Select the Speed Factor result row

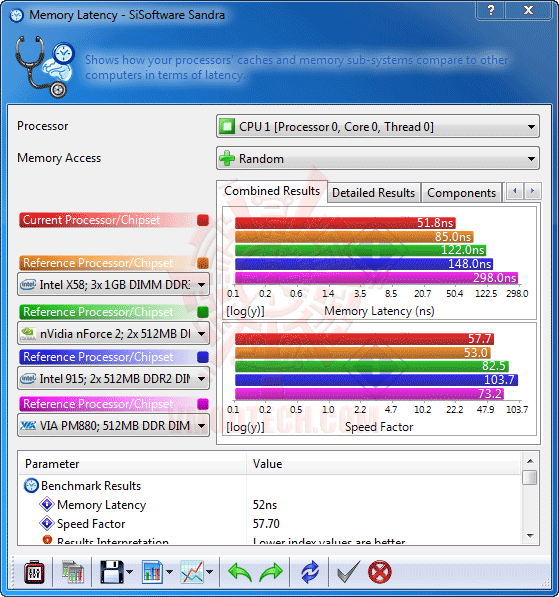pyautogui.click(x=270, y=524)
